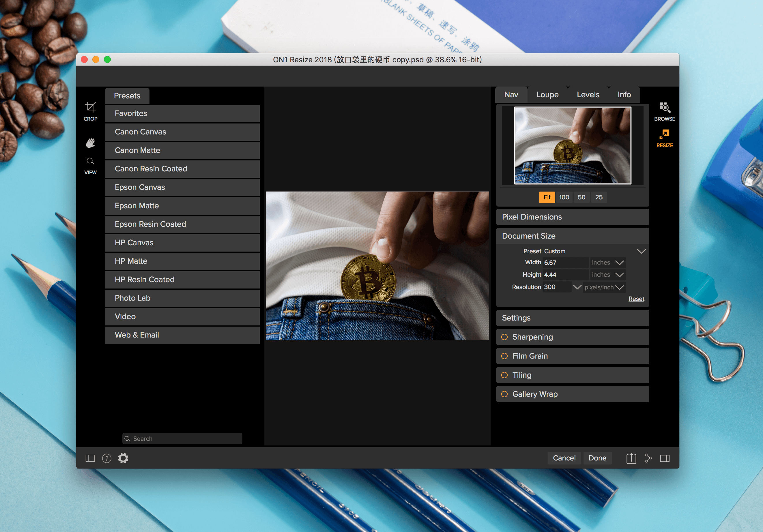Open the Browse module
This screenshot has width=763, height=532.
[664, 111]
